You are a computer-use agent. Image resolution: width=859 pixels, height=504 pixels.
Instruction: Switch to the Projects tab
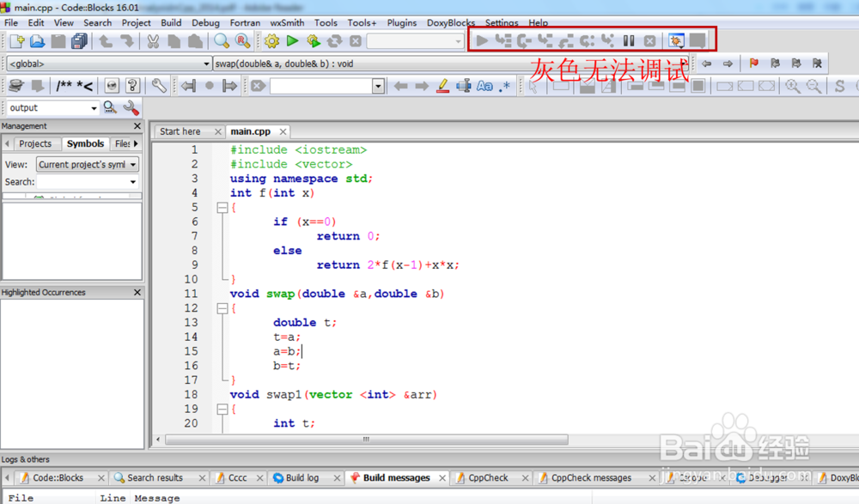click(35, 143)
